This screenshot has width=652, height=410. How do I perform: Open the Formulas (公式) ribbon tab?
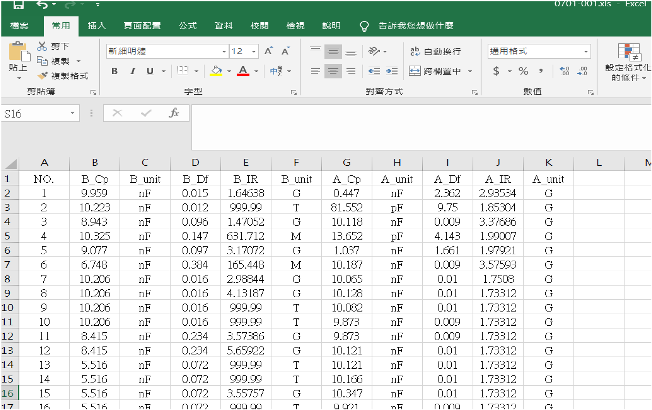click(x=187, y=25)
